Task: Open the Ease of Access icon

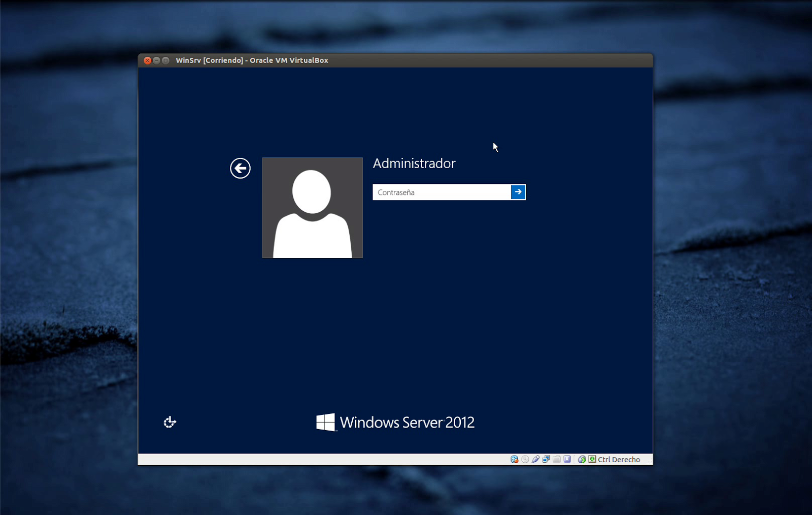Action: [x=170, y=422]
